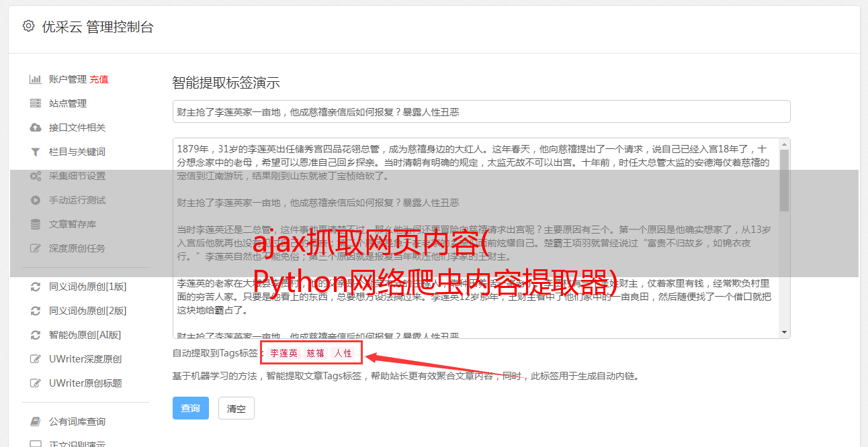
Task: Open 深度原创任务 menu item
Action: 77,248
